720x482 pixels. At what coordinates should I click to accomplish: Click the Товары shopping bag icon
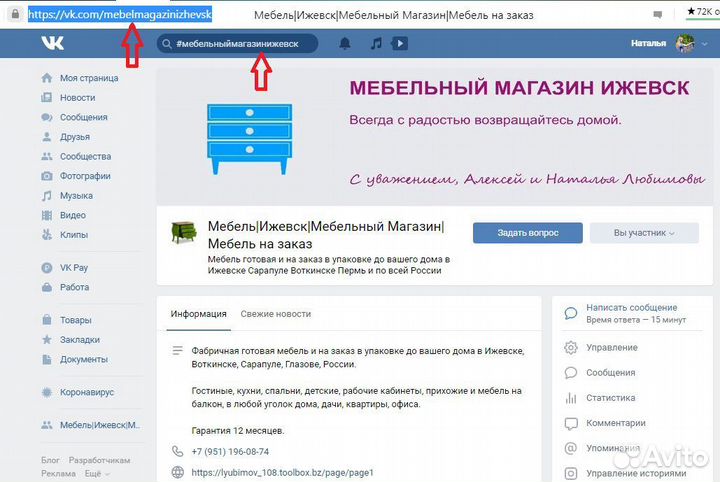pyautogui.click(x=47, y=320)
